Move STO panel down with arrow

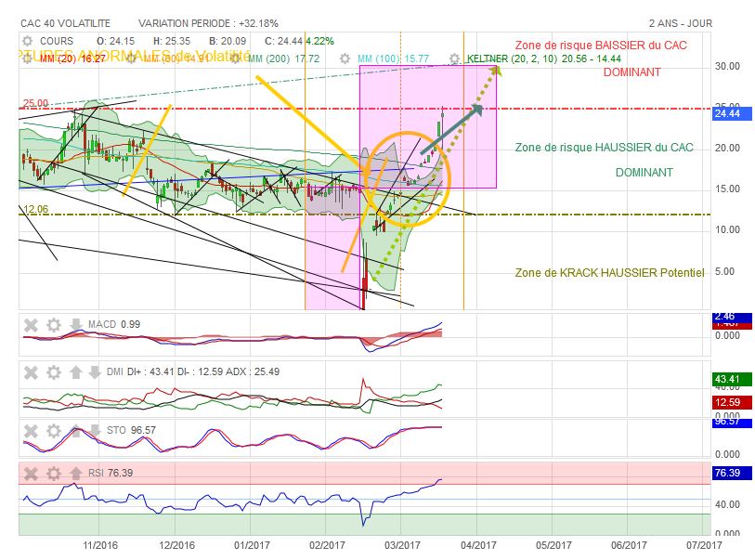click(x=95, y=430)
